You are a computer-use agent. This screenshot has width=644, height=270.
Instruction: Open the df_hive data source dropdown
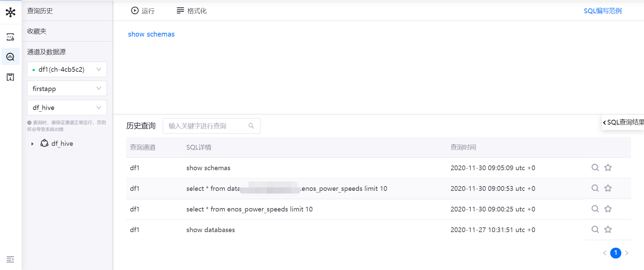pyautogui.click(x=67, y=108)
